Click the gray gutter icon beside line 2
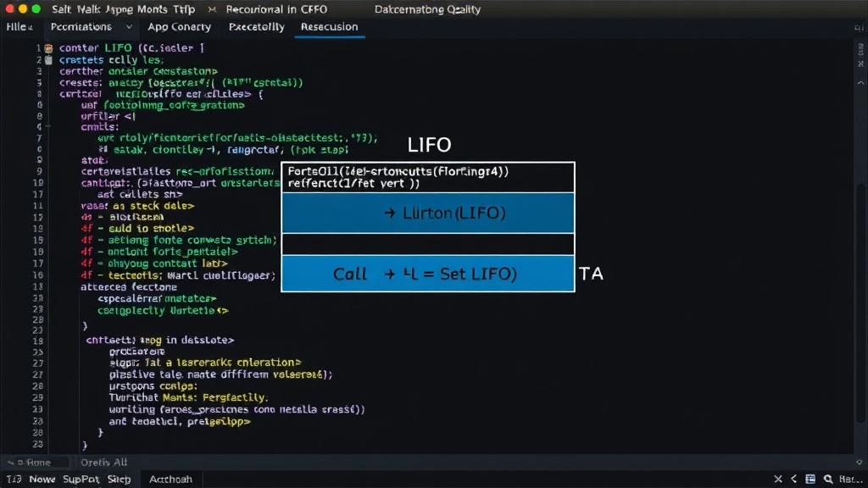This screenshot has width=868, height=488. [x=48, y=60]
